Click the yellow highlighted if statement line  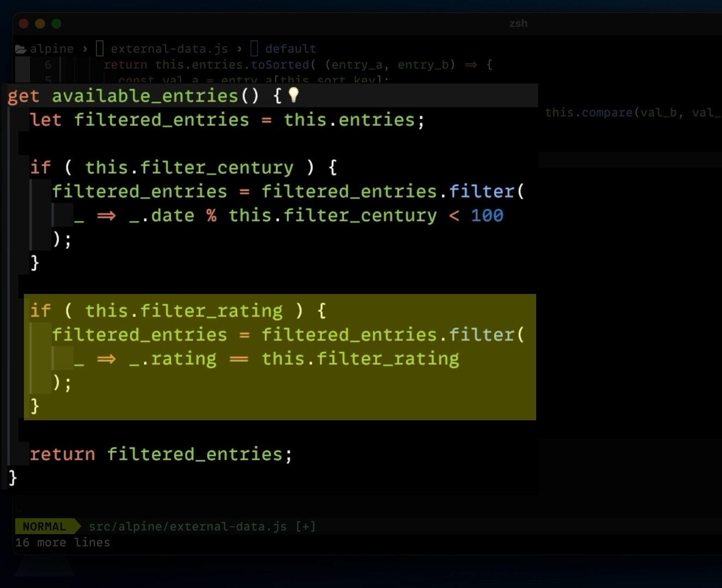click(180, 310)
